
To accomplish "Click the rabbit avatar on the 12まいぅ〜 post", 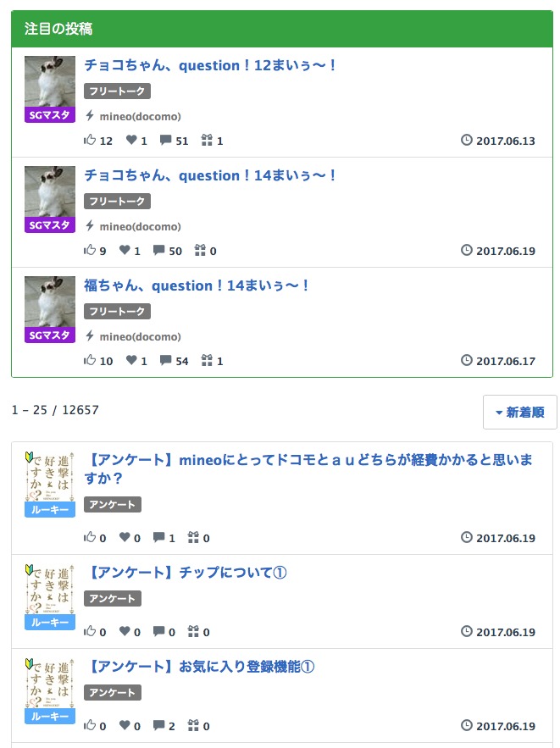I will click(x=50, y=81).
